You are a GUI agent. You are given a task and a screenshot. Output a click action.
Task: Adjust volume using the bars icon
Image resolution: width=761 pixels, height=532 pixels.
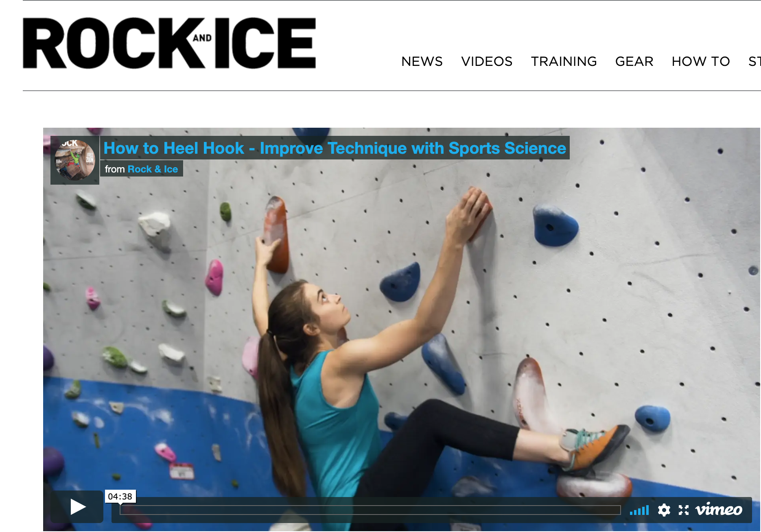point(639,510)
